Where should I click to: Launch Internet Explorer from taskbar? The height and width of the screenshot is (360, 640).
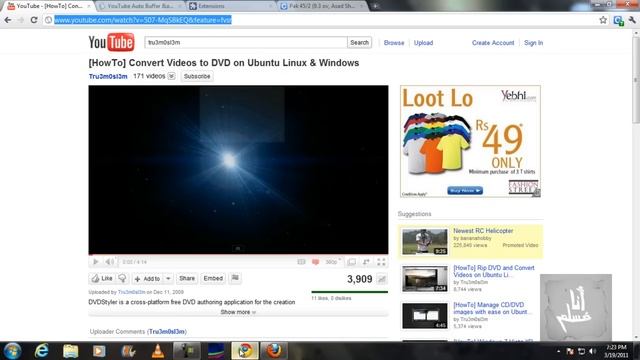[42, 351]
